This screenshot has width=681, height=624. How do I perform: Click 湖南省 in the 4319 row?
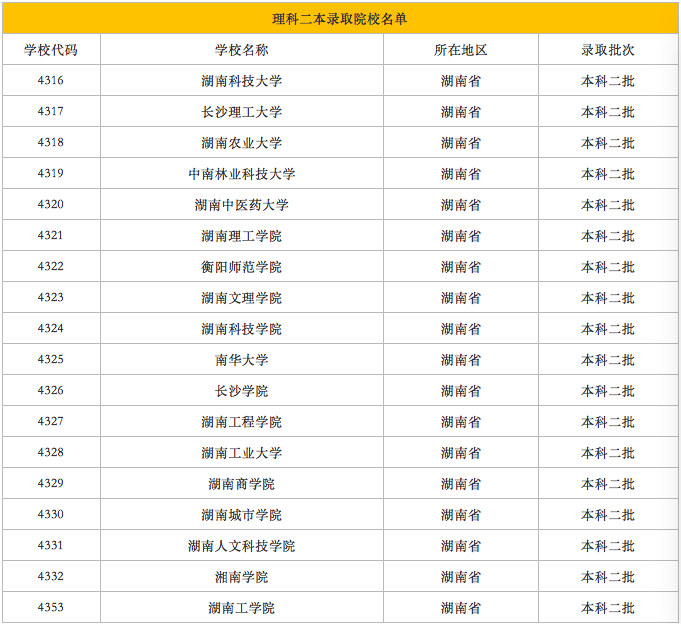point(460,174)
